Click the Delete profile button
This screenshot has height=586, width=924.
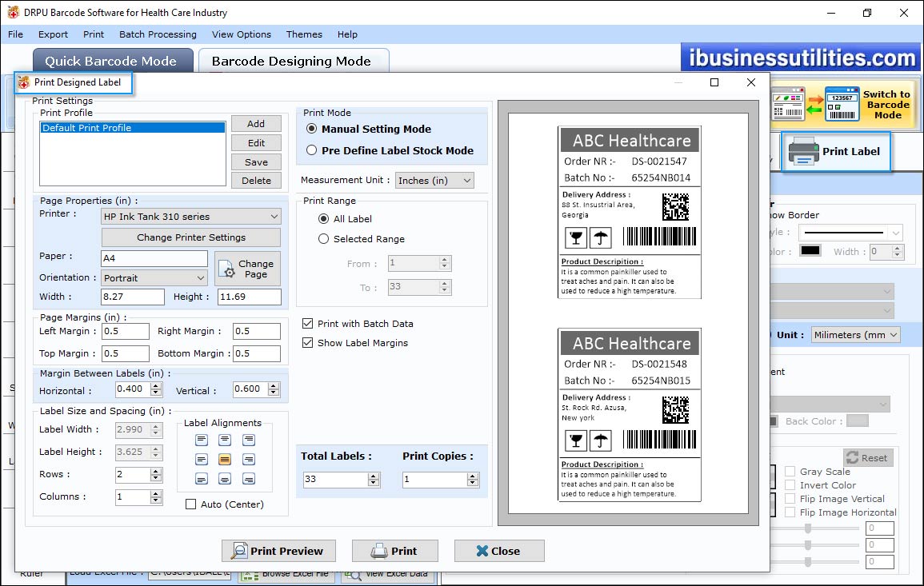[x=256, y=180]
